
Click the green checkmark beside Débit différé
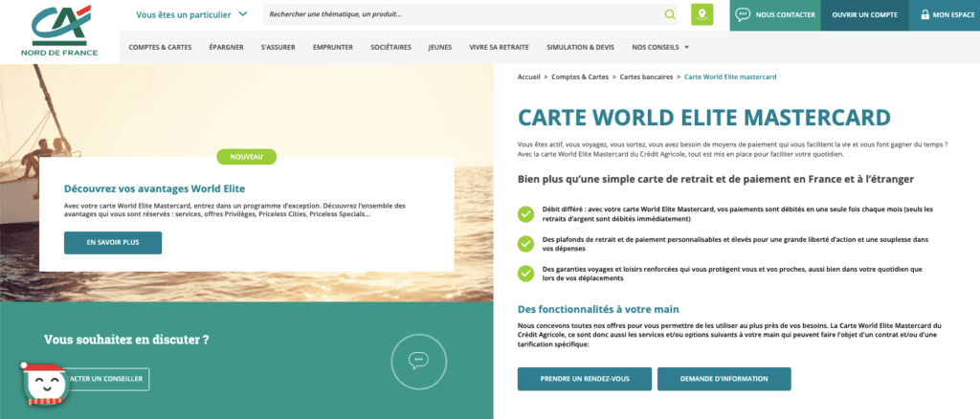point(525,214)
